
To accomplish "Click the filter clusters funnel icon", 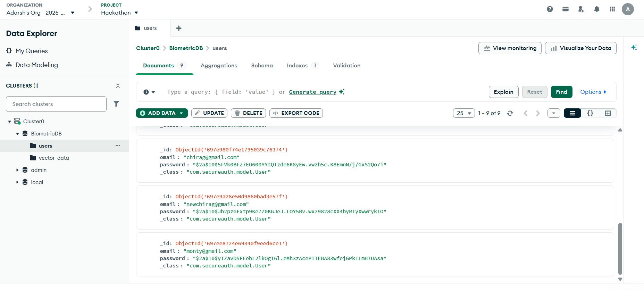I will (x=116, y=104).
